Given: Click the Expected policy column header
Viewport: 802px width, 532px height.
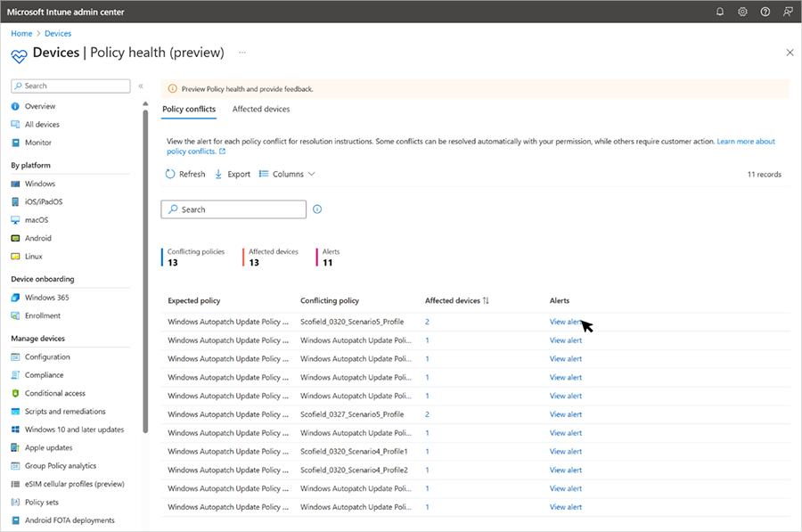Looking at the screenshot, I should coord(194,301).
